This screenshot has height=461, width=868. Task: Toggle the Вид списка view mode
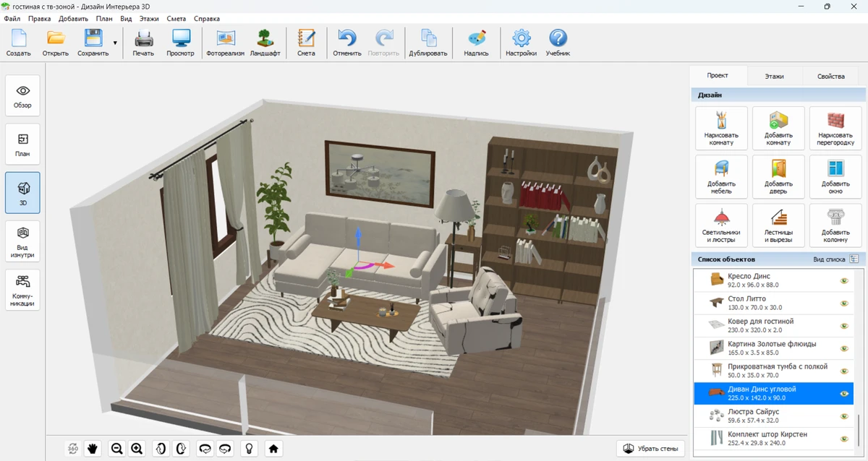pos(854,259)
